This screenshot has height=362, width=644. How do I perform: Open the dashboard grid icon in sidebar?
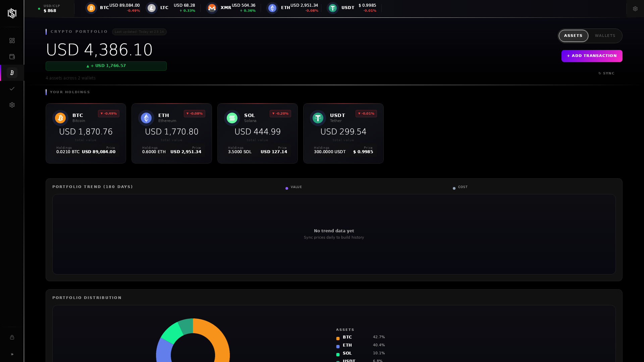tap(12, 41)
